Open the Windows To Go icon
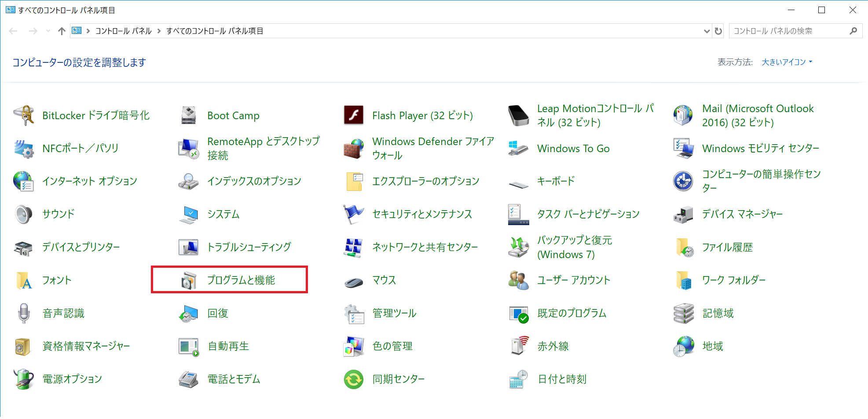The image size is (868, 419). 519,149
